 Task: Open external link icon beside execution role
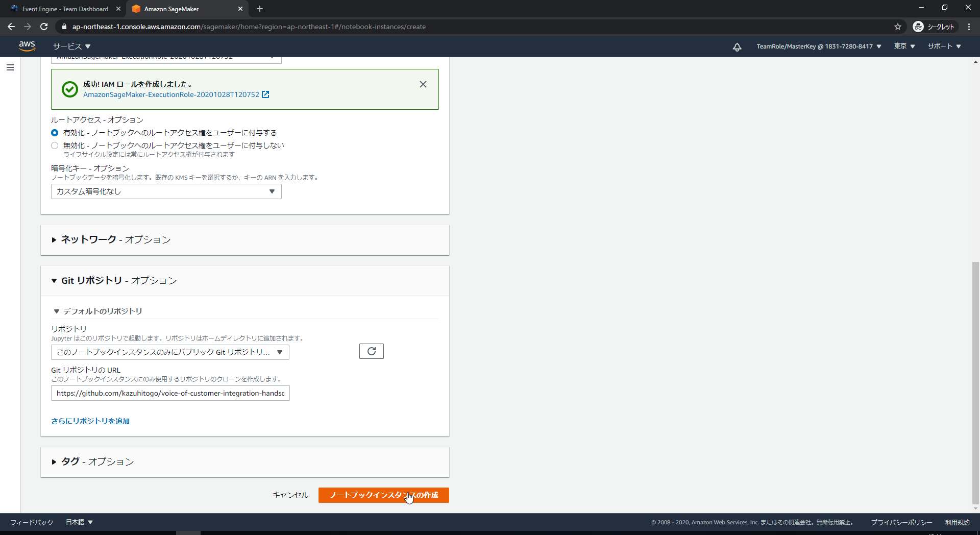point(265,94)
